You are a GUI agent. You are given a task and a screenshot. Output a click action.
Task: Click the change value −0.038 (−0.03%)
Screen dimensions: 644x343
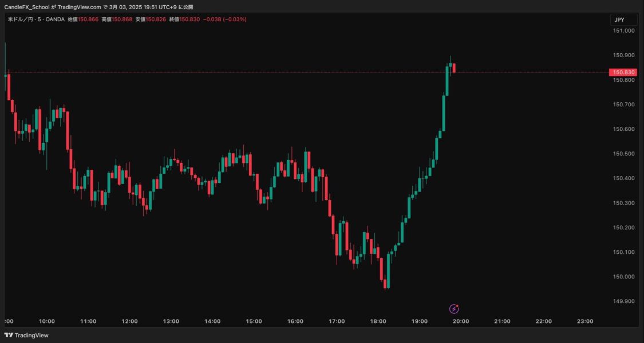tap(224, 19)
